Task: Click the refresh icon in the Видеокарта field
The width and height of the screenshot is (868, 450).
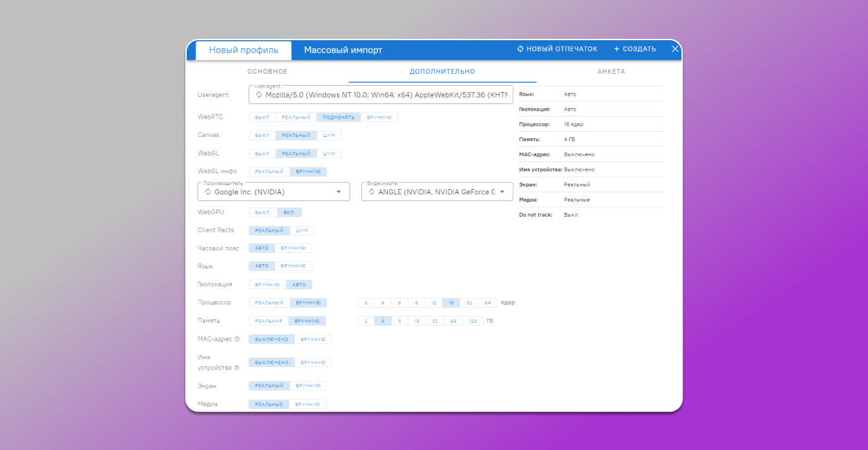Action: pyautogui.click(x=371, y=192)
